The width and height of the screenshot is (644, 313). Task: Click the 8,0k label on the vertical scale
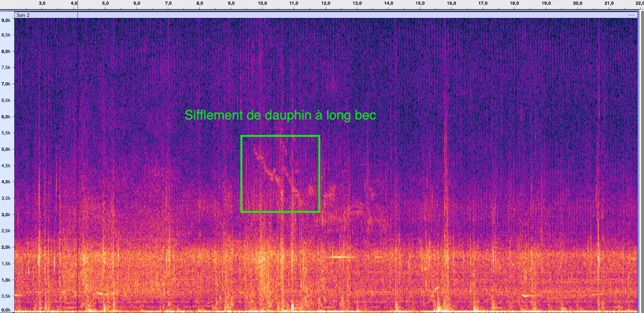(6, 51)
